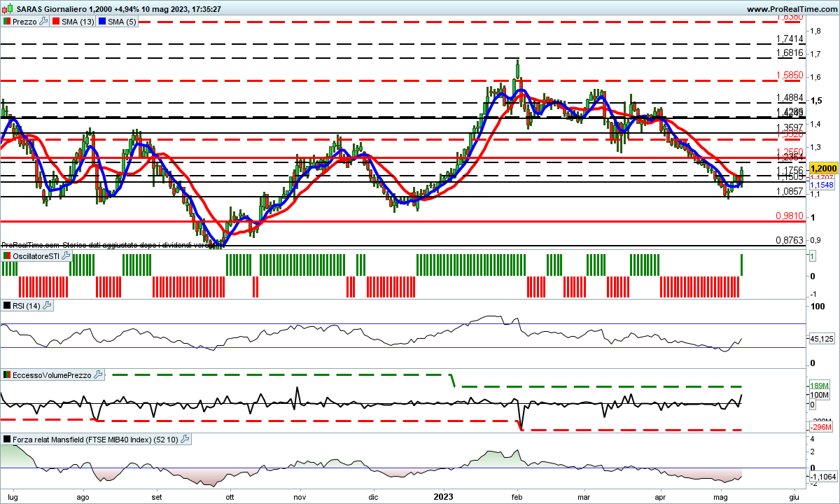The width and height of the screenshot is (840, 504).
Task: Click the red 1,1707 SMA value tag
Action: pyautogui.click(x=821, y=178)
